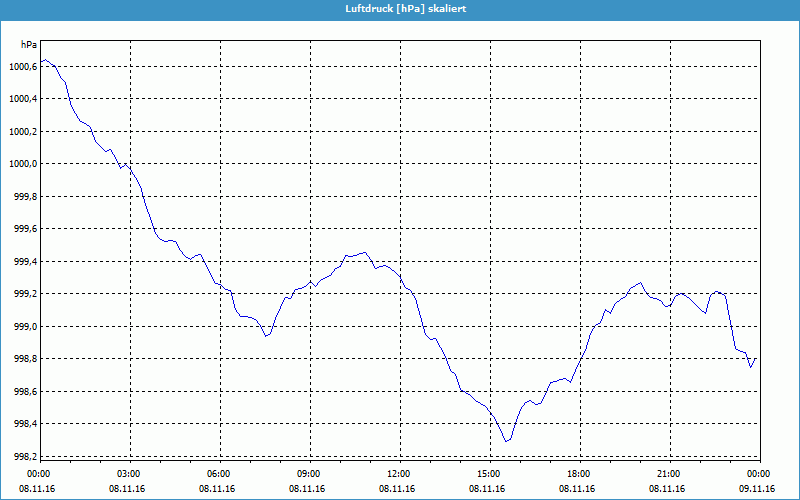Click the 998,6 y-axis label
Screen dimensions: 800x500
(x=24, y=392)
